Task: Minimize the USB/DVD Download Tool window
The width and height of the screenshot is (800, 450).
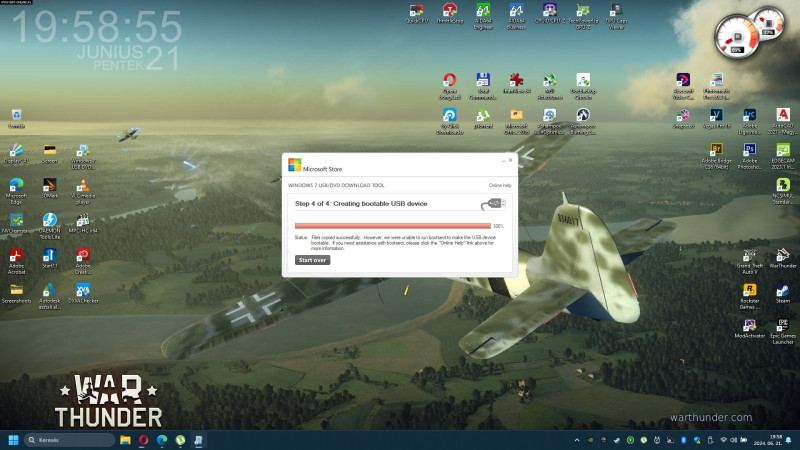Action: (x=503, y=161)
